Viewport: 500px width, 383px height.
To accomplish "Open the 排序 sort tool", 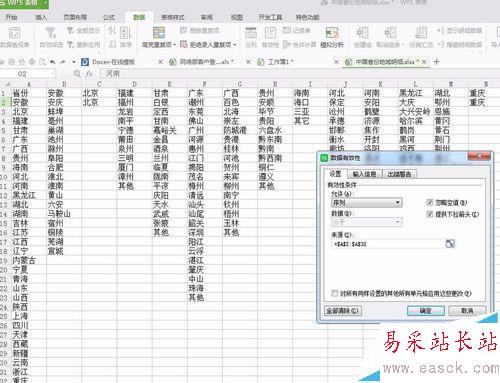I will pyautogui.click(x=126, y=37).
